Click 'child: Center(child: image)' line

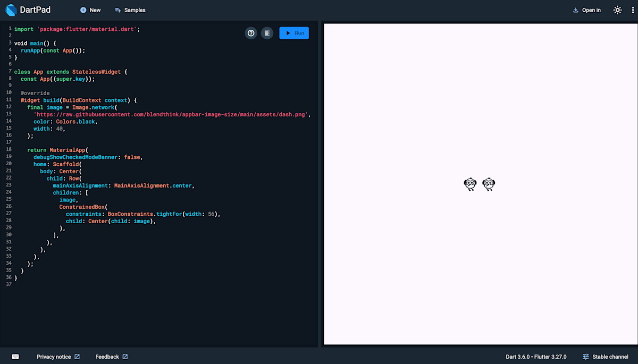pyautogui.click(x=111, y=221)
